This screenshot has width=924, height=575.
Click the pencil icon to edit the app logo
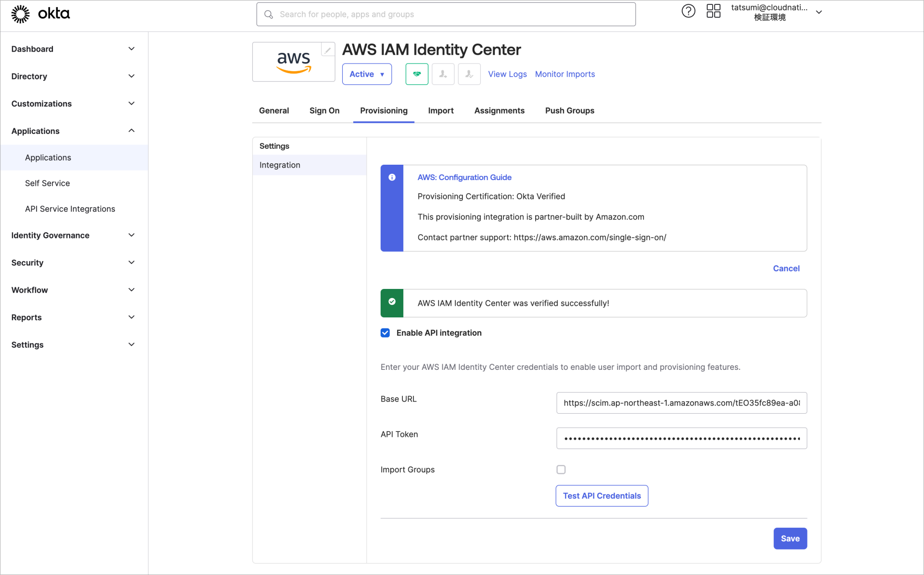327,49
